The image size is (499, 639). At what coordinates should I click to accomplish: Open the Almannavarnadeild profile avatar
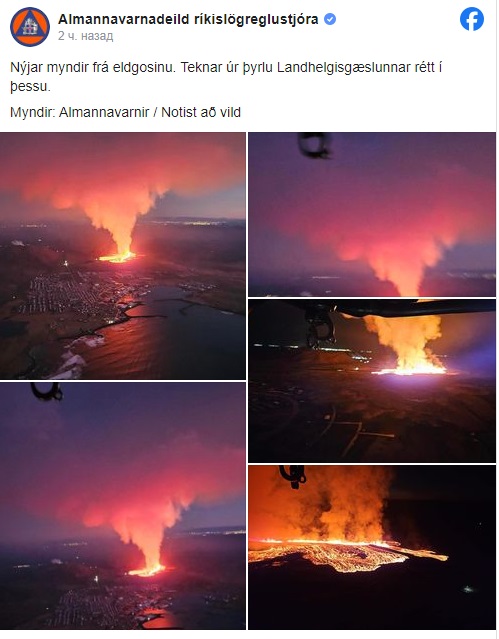pos(30,27)
